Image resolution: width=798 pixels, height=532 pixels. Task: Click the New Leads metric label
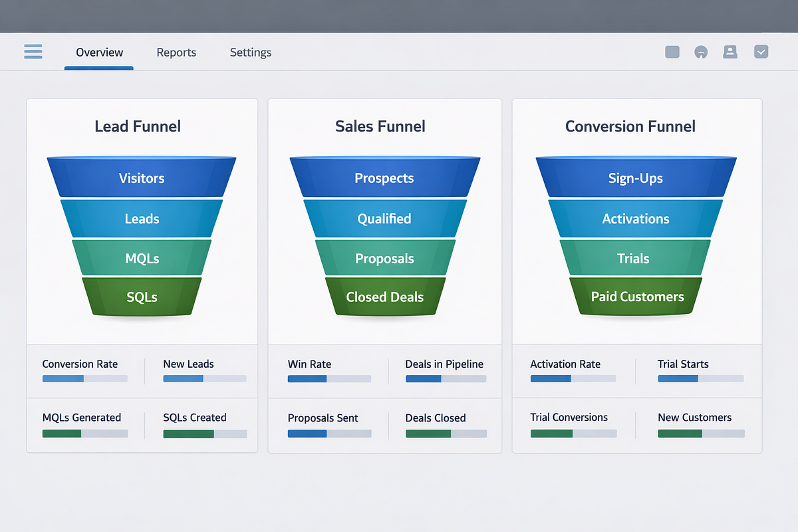189,364
